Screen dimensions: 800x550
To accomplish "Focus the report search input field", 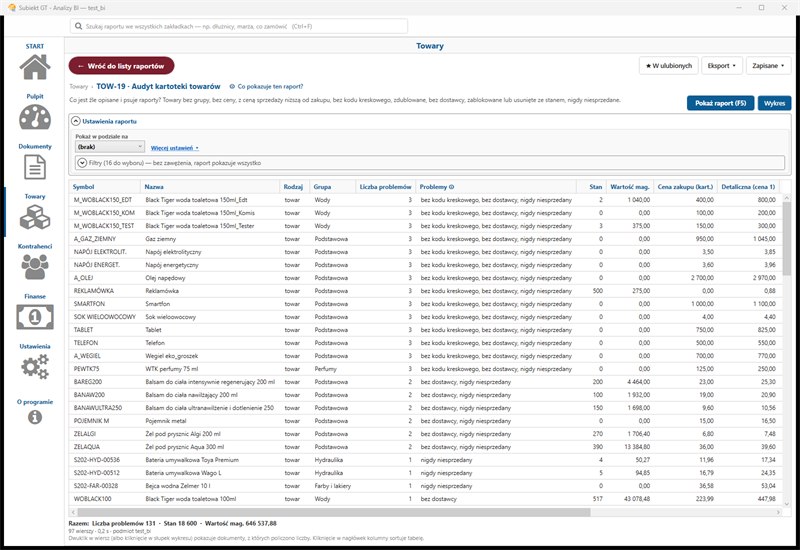I will pyautogui.click(x=239, y=26).
